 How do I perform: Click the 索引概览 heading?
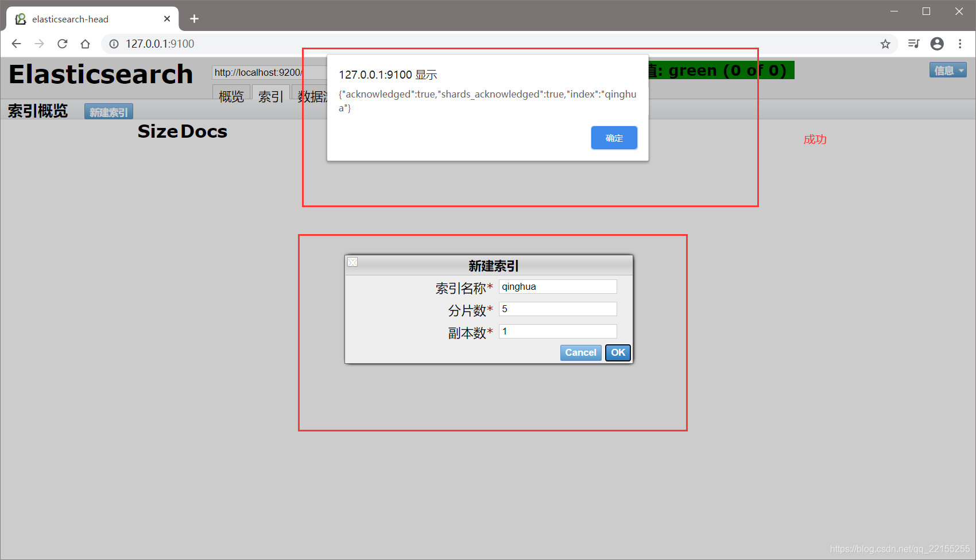[38, 111]
